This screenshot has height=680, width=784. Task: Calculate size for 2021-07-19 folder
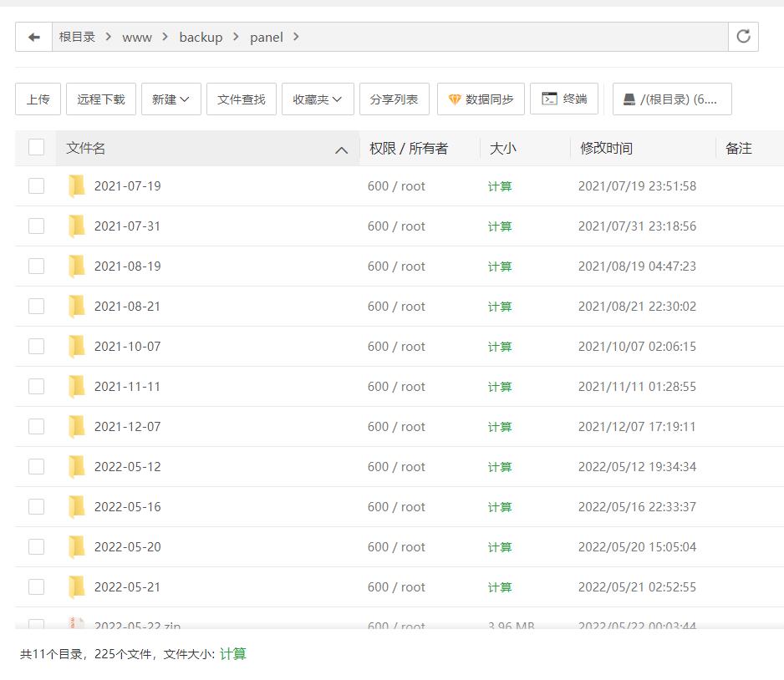tap(500, 186)
